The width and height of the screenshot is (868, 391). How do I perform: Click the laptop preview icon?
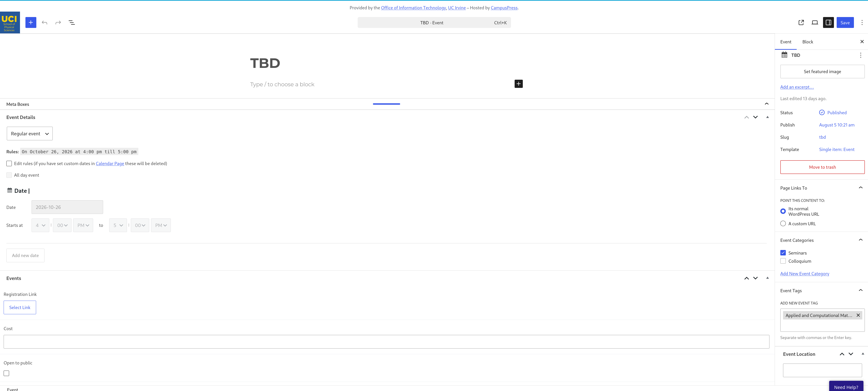[815, 22]
